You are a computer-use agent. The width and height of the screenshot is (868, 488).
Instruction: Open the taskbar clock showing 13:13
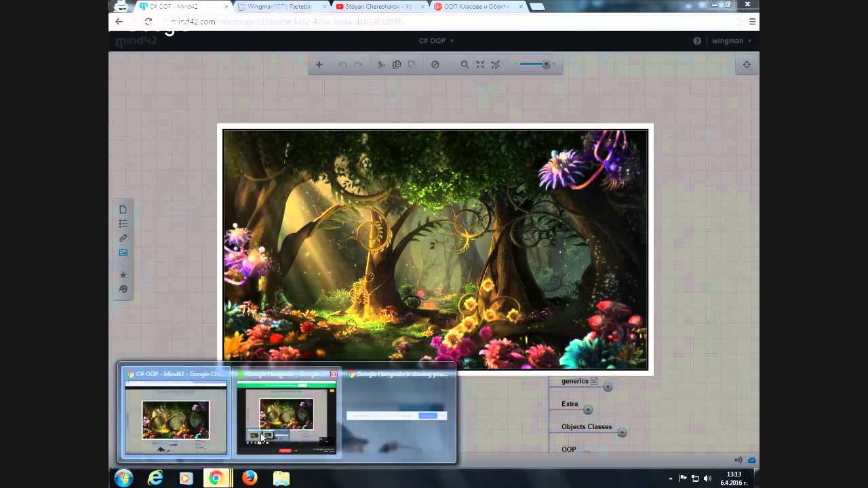[734, 479]
